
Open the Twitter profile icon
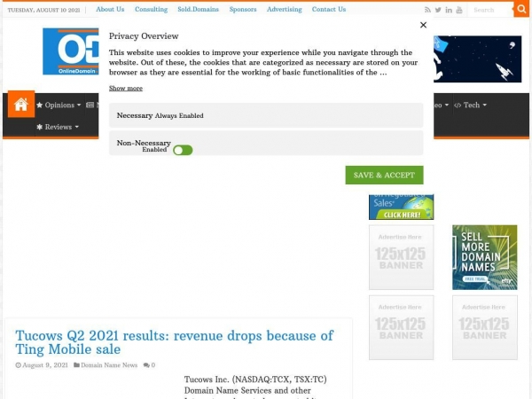coord(438,10)
